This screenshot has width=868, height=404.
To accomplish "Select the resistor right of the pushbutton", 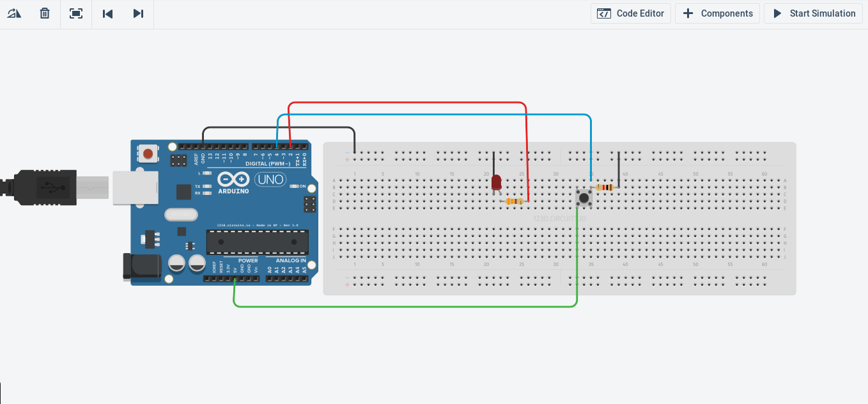I will pyautogui.click(x=604, y=187).
